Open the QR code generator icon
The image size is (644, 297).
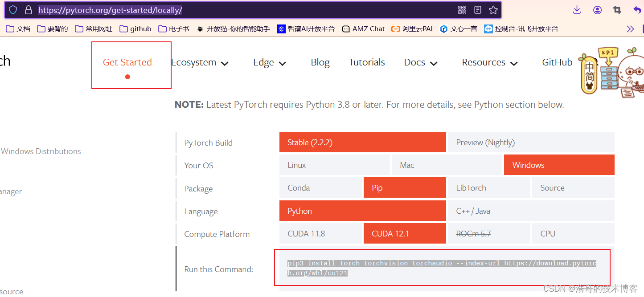coord(462,10)
